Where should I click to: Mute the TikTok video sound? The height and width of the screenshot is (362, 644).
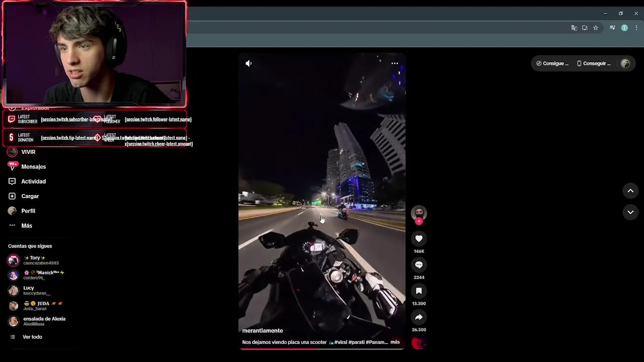coord(249,63)
